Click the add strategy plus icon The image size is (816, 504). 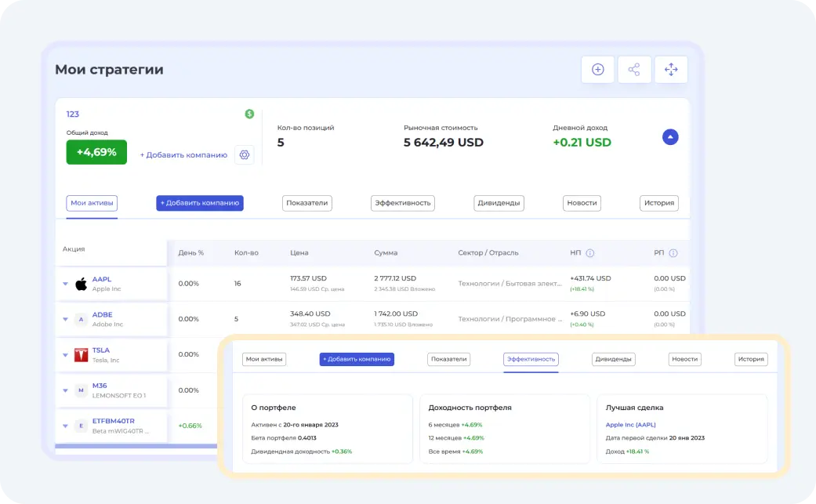[x=597, y=70]
